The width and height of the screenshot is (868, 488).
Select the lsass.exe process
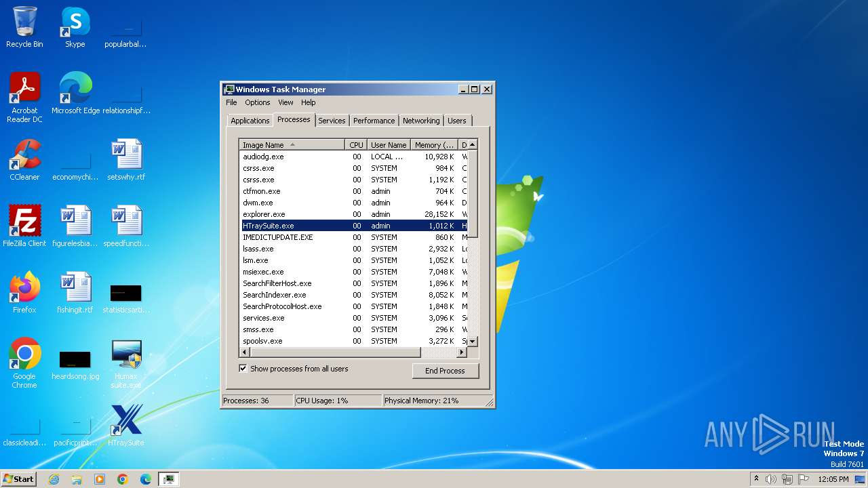pos(353,249)
